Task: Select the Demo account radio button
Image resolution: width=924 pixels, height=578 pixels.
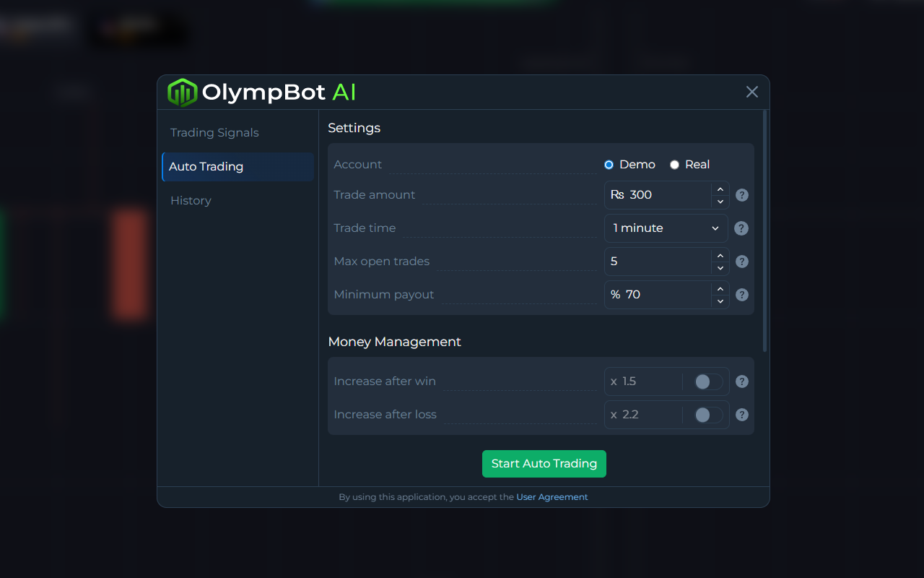Action: pos(609,165)
